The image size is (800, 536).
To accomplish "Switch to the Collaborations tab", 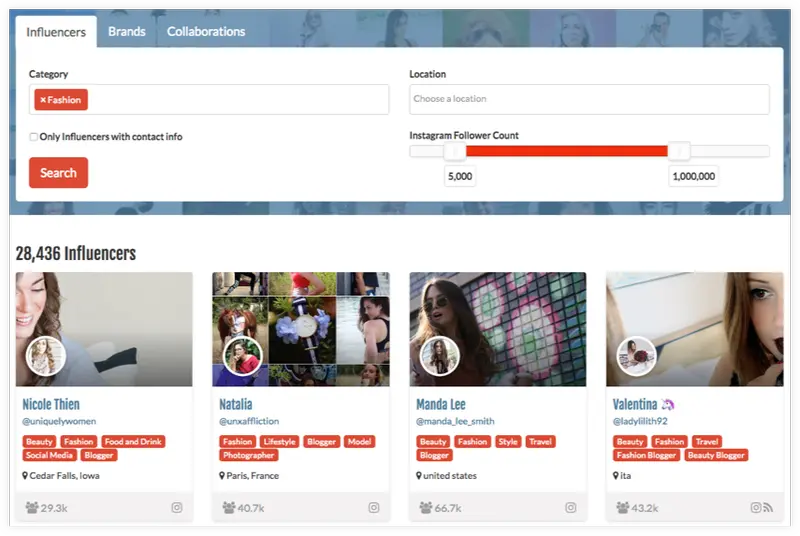I will coord(206,32).
